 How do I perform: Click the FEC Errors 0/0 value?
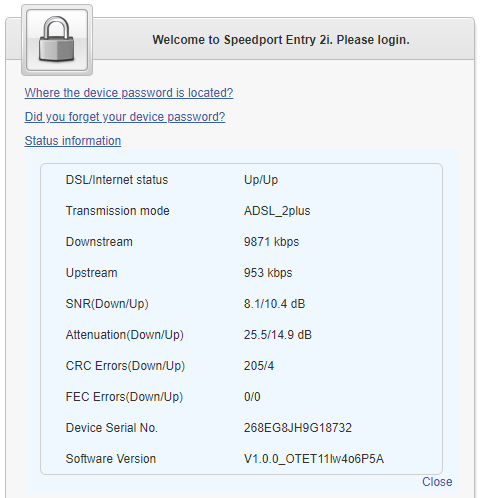(x=252, y=397)
